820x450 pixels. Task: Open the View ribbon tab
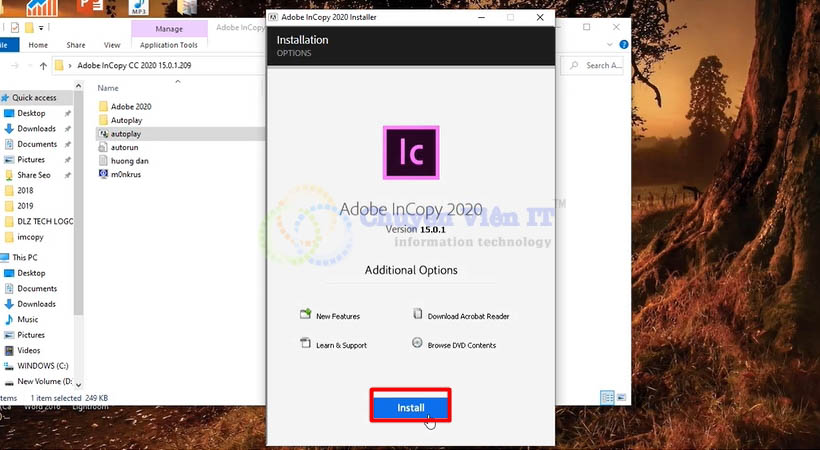tap(112, 45)
